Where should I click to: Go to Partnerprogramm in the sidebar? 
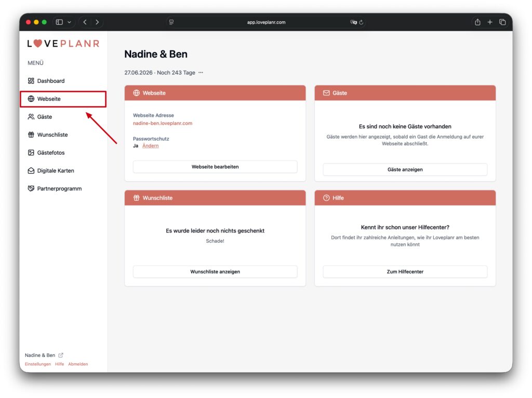click(x=59, y=189)
